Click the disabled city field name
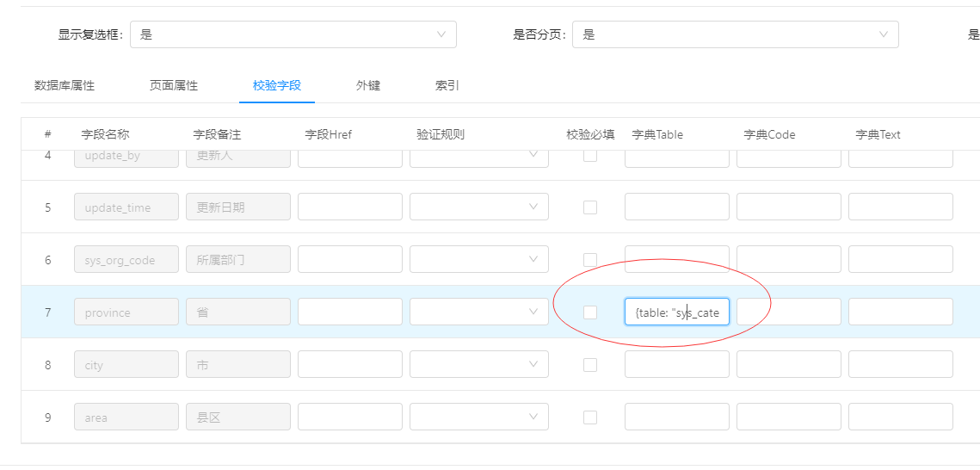 tap(126, 364)
